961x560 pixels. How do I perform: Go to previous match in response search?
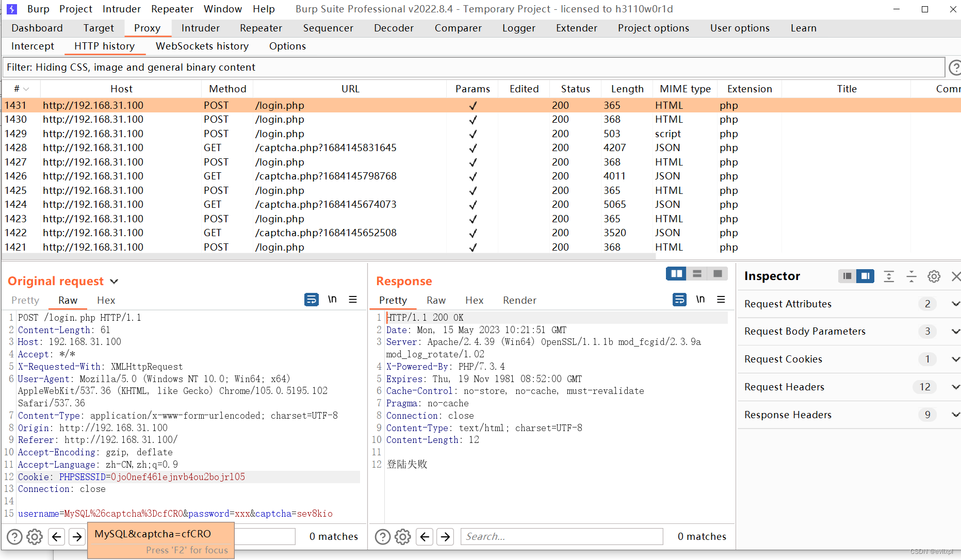(425, 537)
